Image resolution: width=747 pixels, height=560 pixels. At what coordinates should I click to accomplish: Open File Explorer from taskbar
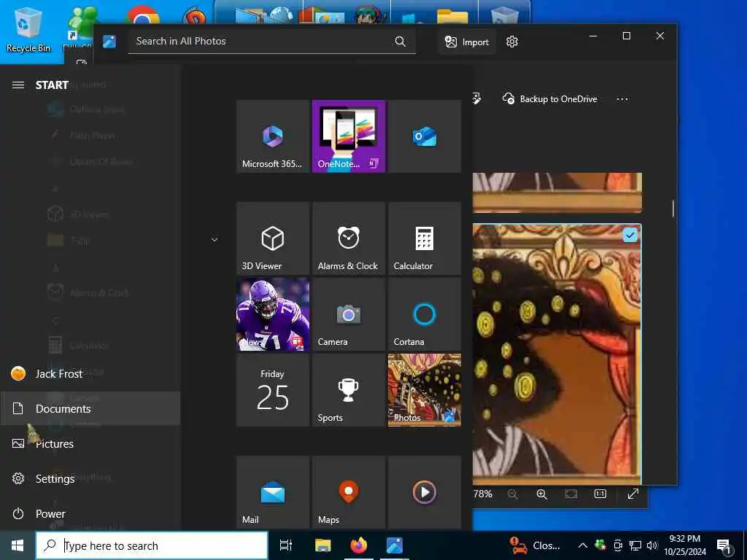(x=322, y=545)
